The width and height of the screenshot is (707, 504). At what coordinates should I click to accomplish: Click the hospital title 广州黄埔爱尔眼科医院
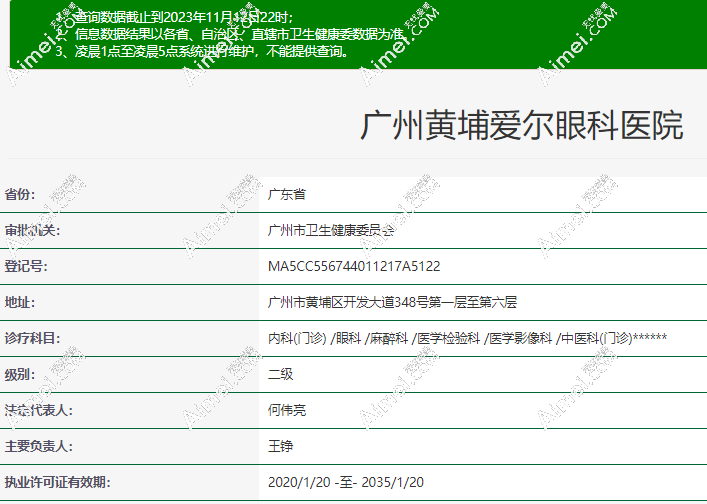(x=522, y=125)
